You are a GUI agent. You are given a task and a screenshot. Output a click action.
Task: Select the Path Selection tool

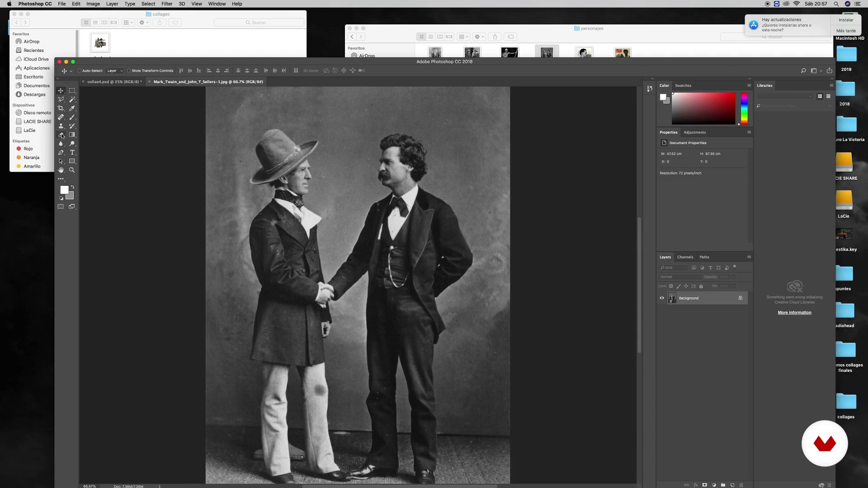tap(61, 161)
